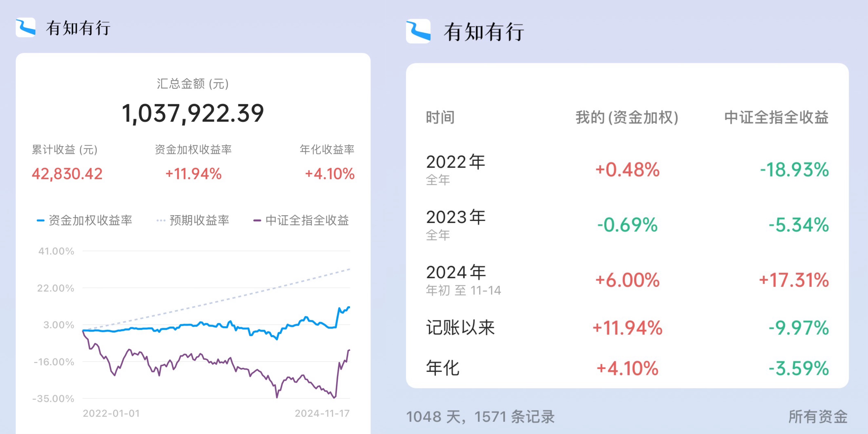Click the 有知有行 logo icon on right card
The width and height of the screenshot is (868, 434).
(x=418, y=32)
